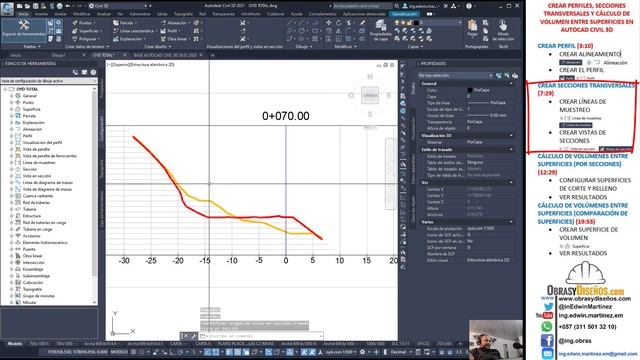Open the No hay selección dropdown
This screenshot has width=640, height=360.
pyautogui.click(x=455, y=76)
